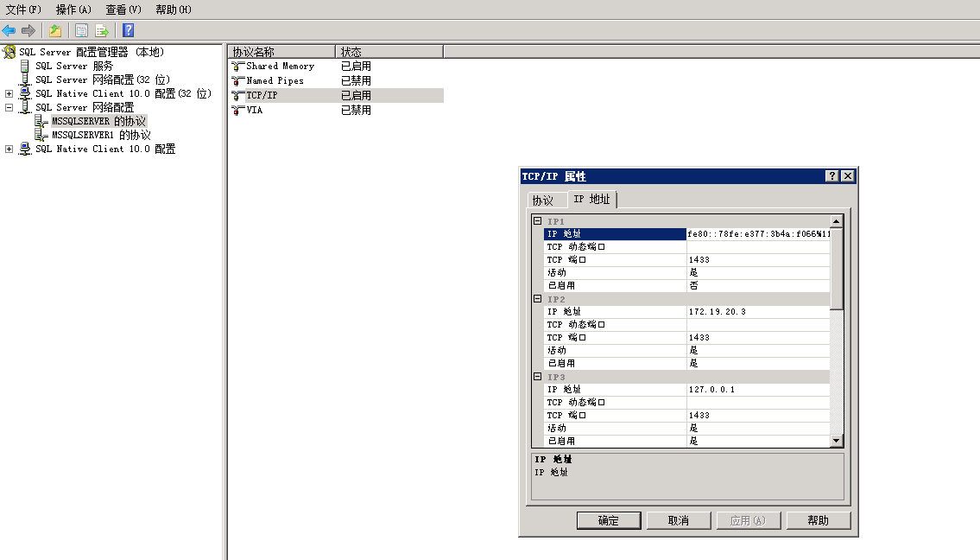Click the blue Help question mark icon
The height and width of the screenshot is (560, 980).
click(128, 30)
